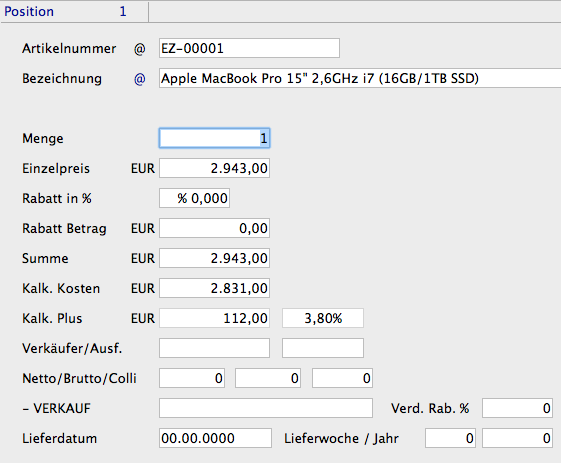This screenshot has height=463, width=561.
Task: Click the Bezeichnung label
Action: point(62,79)
